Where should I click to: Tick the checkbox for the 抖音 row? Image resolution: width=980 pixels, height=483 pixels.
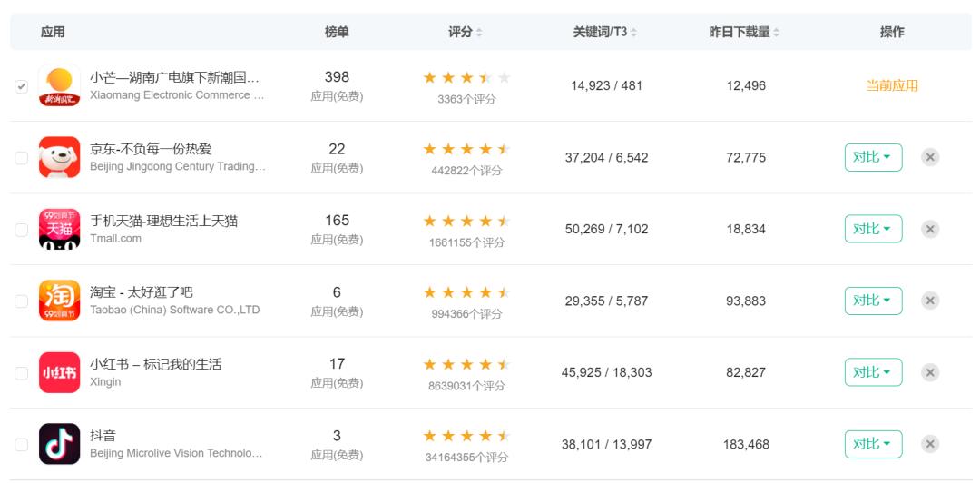tap(21, 445)
